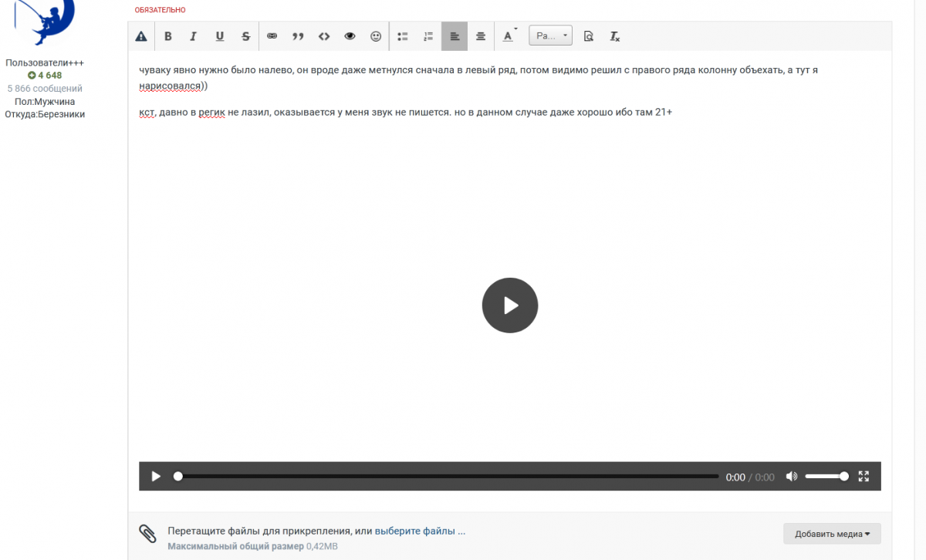Image resolution: width=926 pixels, height=560 pixels.
Task: Insert a hyperlink with link icon
Action: click(272, 36)
